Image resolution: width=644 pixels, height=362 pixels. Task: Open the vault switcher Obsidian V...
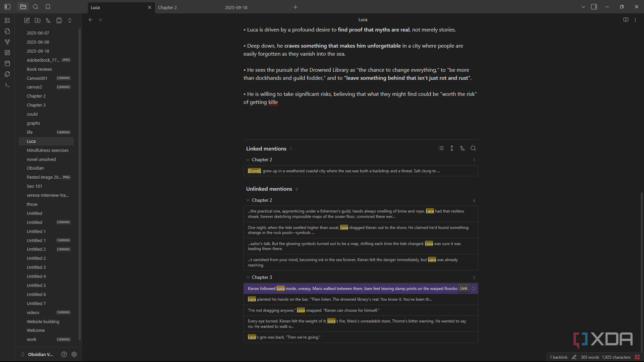[x=37, y=354]
